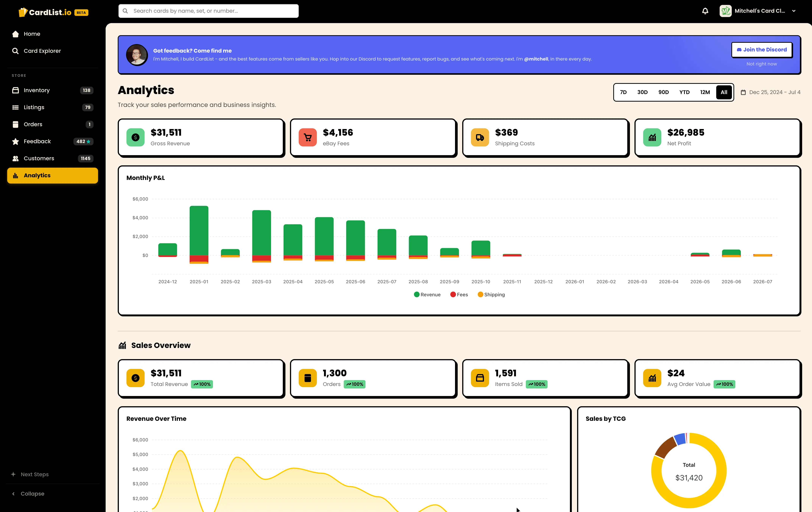Click the CardList.io logo
812x512 pixels.
[x=45, y=12]
